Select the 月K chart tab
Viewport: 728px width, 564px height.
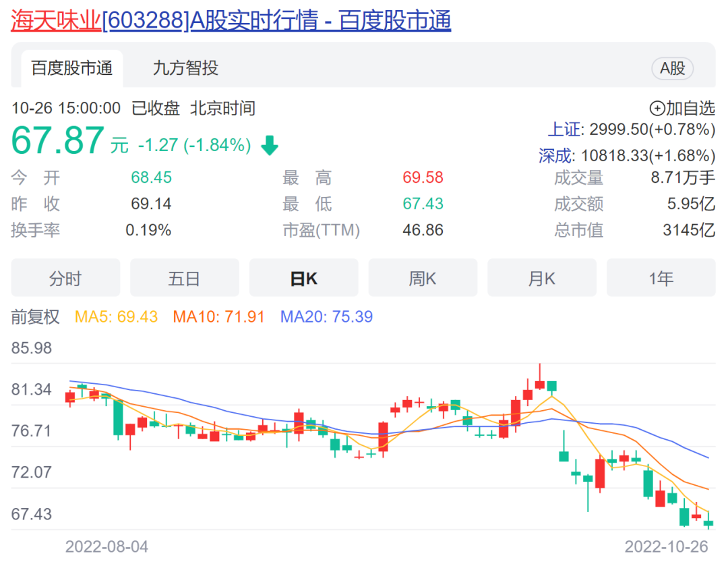point(542,278)
